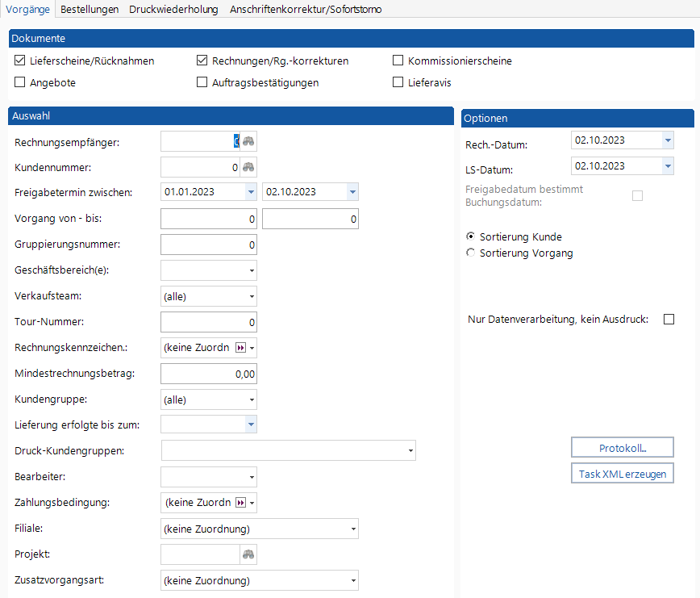Open Projekt binoculars search
The image size is (700, 598).
[248, 554]
